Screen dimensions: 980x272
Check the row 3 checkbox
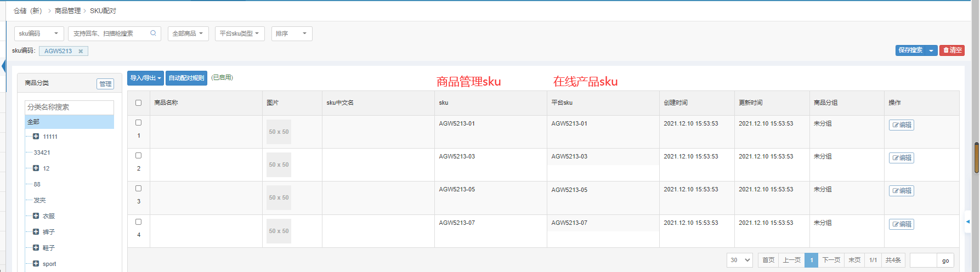coord(138,189)
